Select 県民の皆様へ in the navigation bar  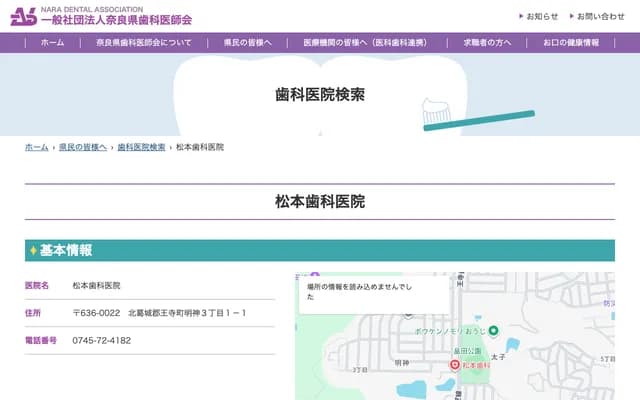[x=247, y=43]
